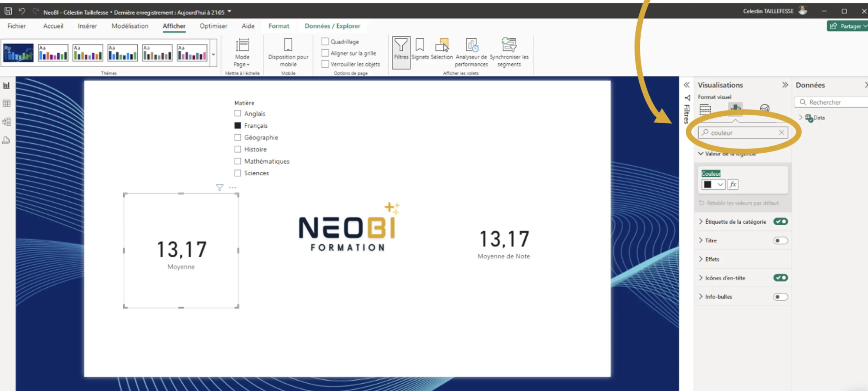The width and height of the screenshot is (868, 391).
Task: Expand the Info-bulles section
Action: tap(700, 297)
